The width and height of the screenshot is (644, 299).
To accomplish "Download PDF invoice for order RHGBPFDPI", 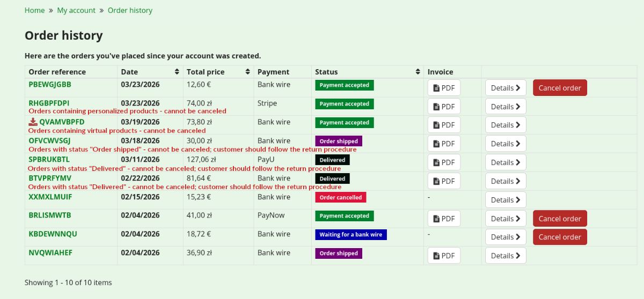I will pos(444,107).
